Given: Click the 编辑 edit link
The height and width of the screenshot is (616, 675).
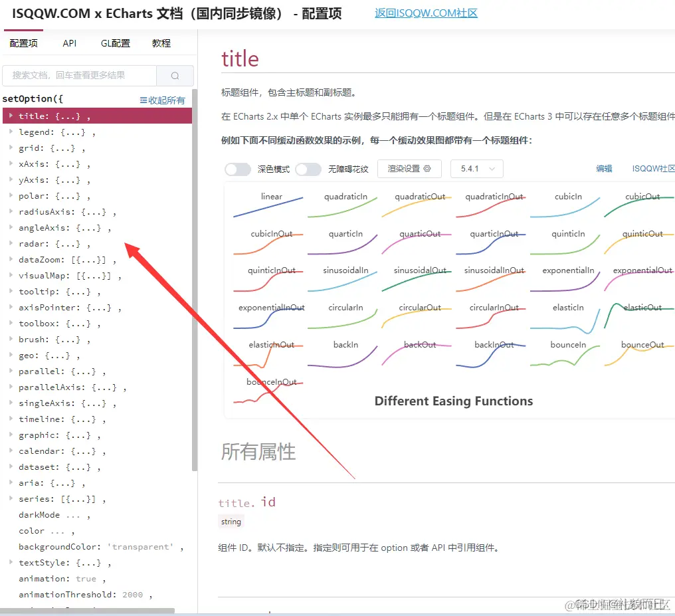Looking at the screenshot, I should [604, 169].
